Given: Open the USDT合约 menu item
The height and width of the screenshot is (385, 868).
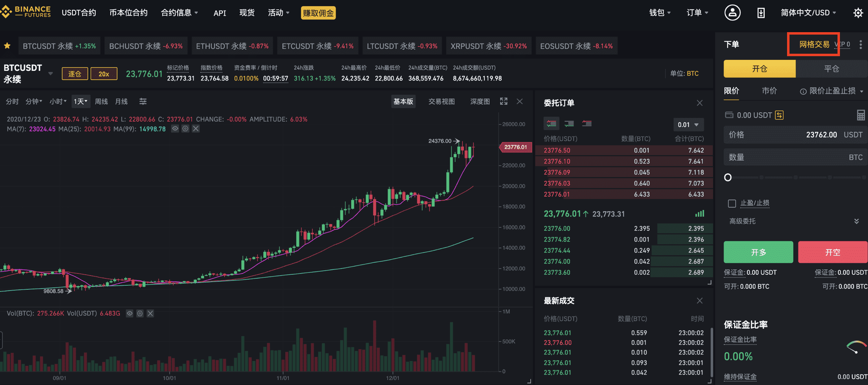Looking at the screenshot, I should [x=79, y=13].
